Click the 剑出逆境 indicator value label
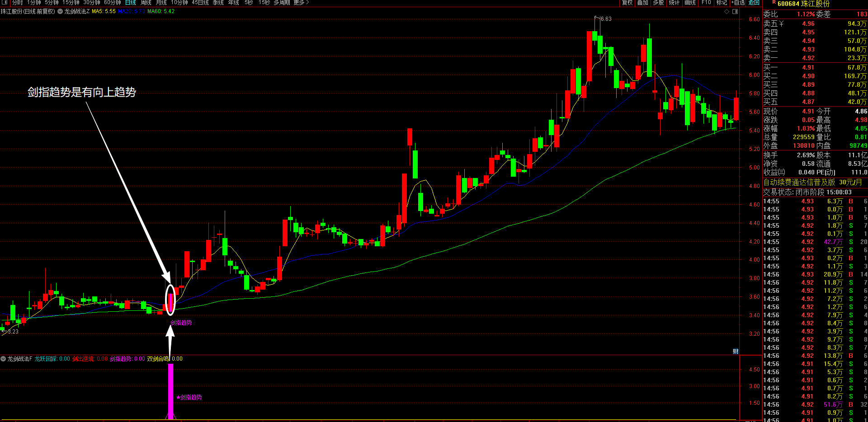Image resolution: width=868 pixels, height=422 pixels. (90, 359)
